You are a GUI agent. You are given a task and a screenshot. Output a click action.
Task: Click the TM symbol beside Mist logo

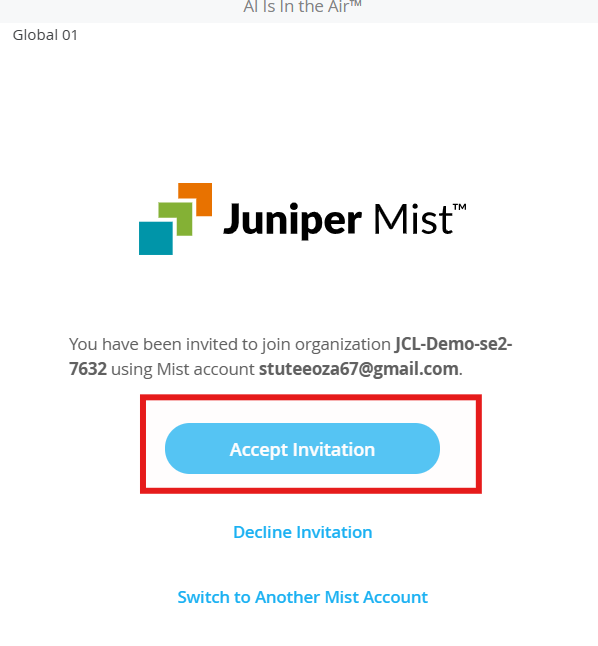(460, 206)
